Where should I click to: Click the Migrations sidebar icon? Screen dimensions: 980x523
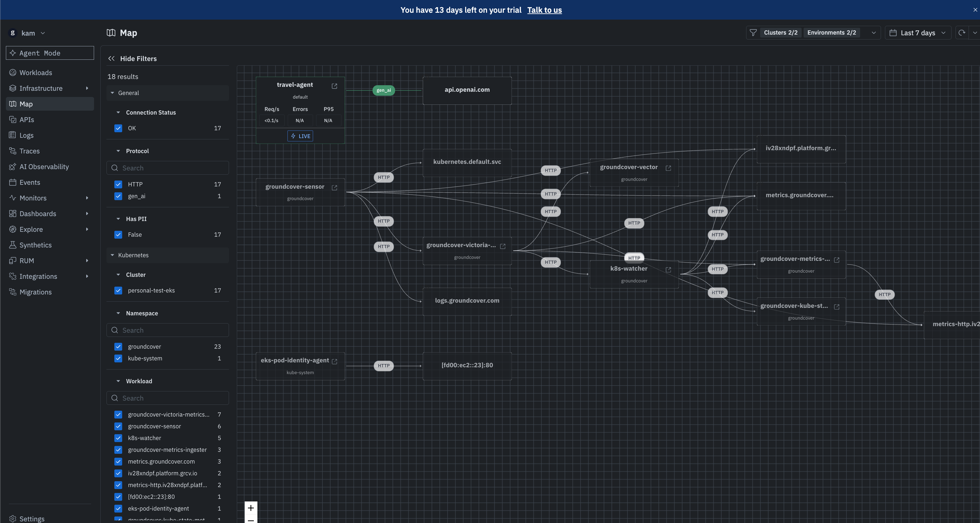point(12,292)
